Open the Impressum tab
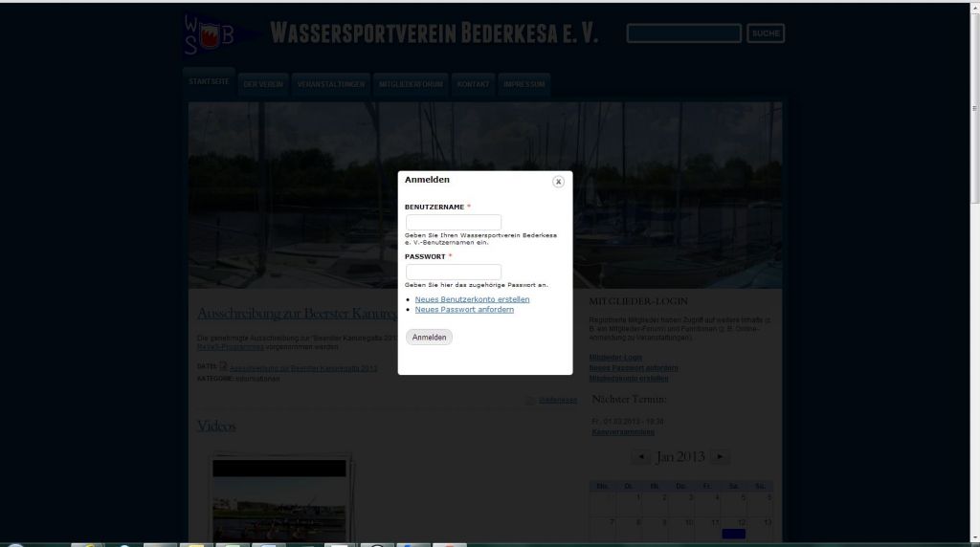 tap(523, 84)
